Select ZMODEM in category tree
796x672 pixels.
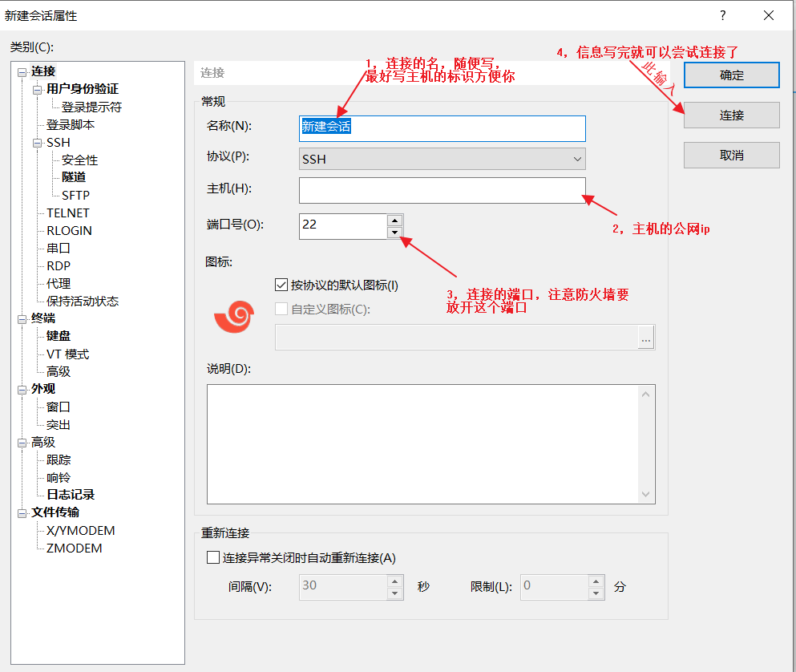[74, 549]
